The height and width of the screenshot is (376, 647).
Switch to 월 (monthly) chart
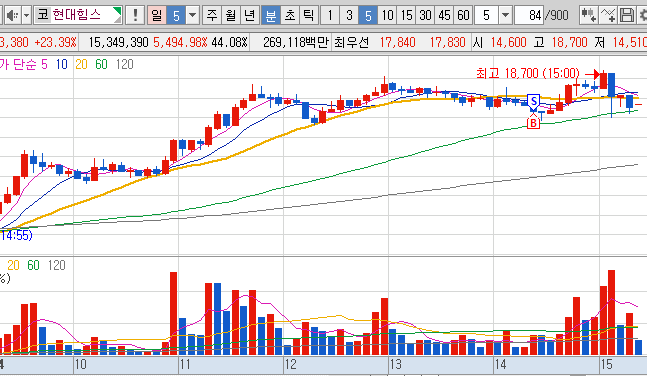click(x=231, y=16)
